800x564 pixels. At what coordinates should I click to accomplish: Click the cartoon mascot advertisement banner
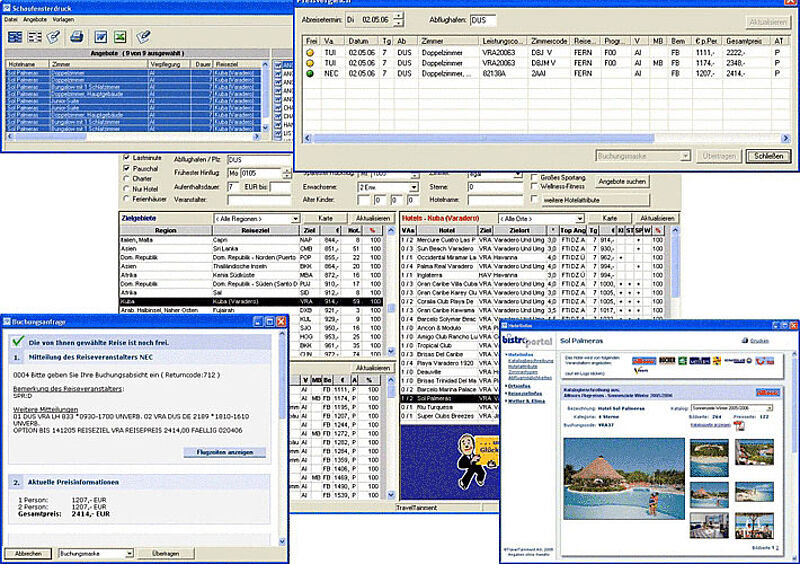pyautogui.click(x=449, y=462)
